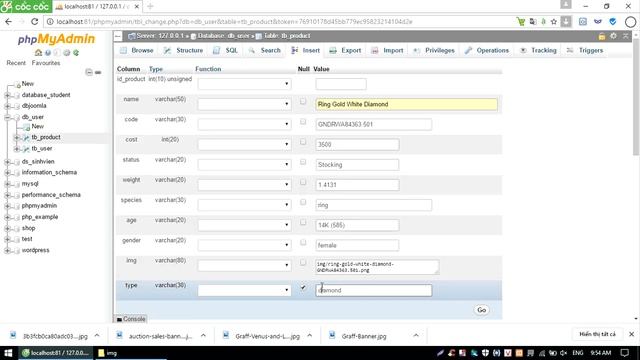Open the SQL tab
This screenshot has width=640, height=360.
tap(226, 50)
